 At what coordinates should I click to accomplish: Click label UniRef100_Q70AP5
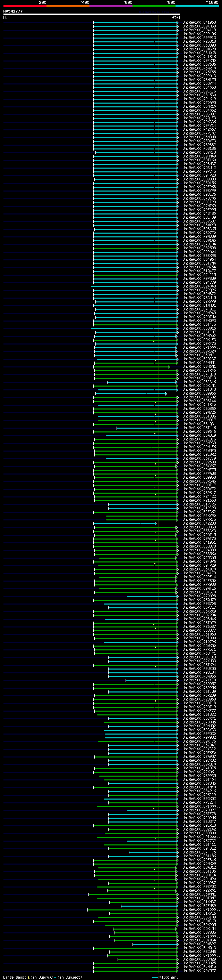coord(199,103)
